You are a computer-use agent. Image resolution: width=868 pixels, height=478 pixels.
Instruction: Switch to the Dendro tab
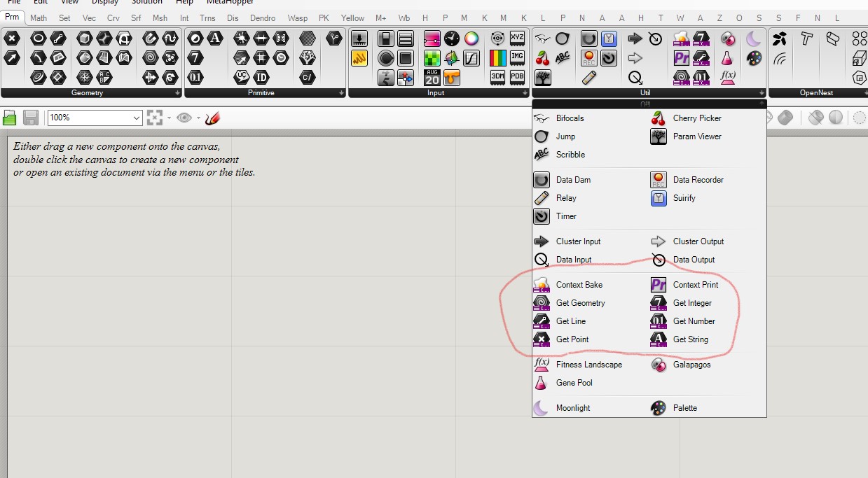(x=263, y=17)
